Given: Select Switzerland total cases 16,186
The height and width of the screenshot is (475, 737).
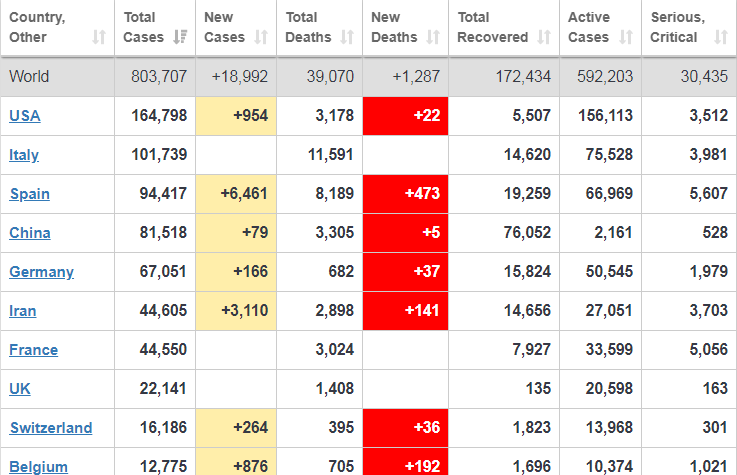Looking at the screenshot, I should click(x=163, y=428).
